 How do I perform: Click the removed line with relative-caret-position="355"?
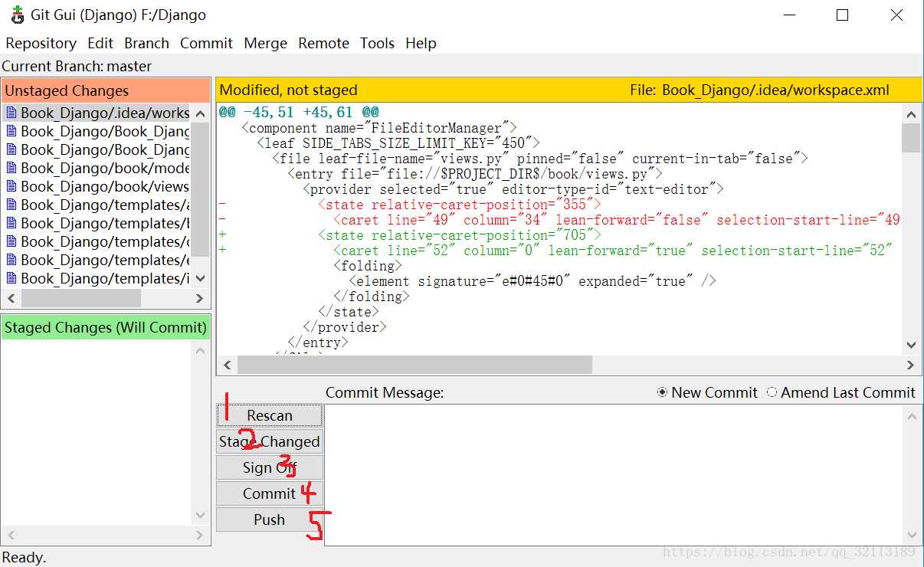pos(460,205)
